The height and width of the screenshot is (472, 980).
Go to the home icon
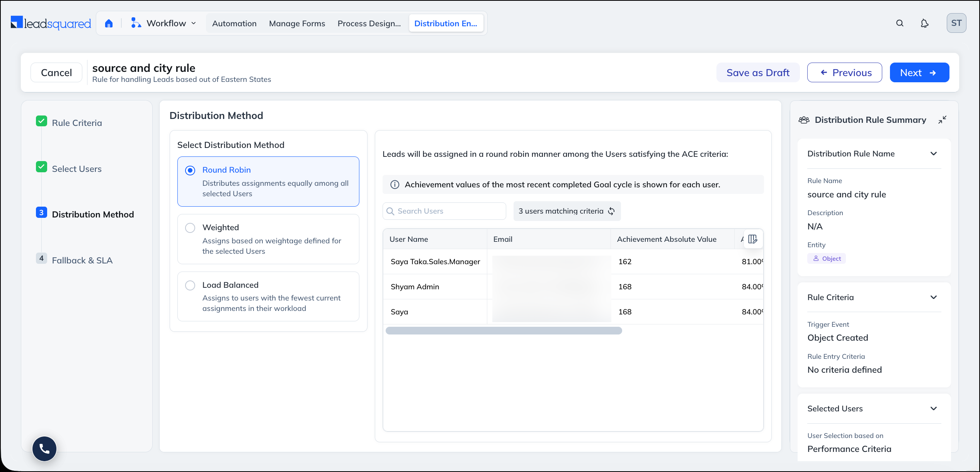point(109,24)
